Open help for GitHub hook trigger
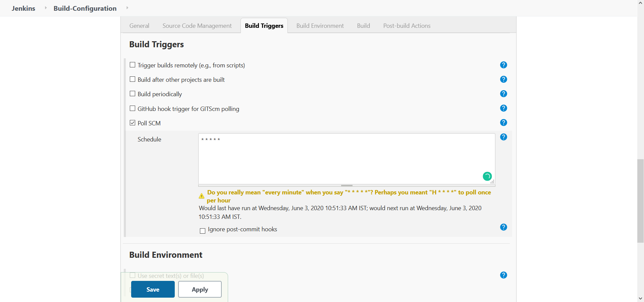Image resolution: width=644 pixels, height=302 pixels. point(503,108)
